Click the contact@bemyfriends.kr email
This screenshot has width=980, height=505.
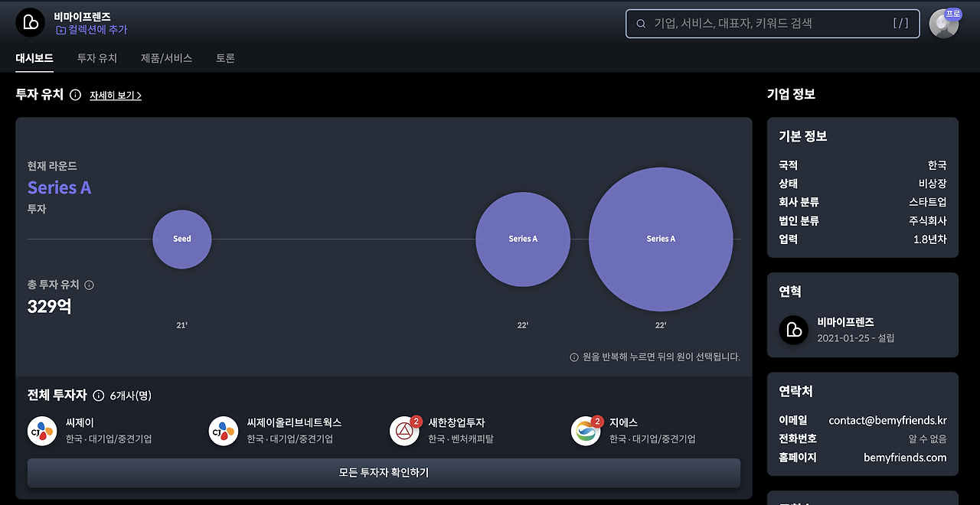coord(888,420)
